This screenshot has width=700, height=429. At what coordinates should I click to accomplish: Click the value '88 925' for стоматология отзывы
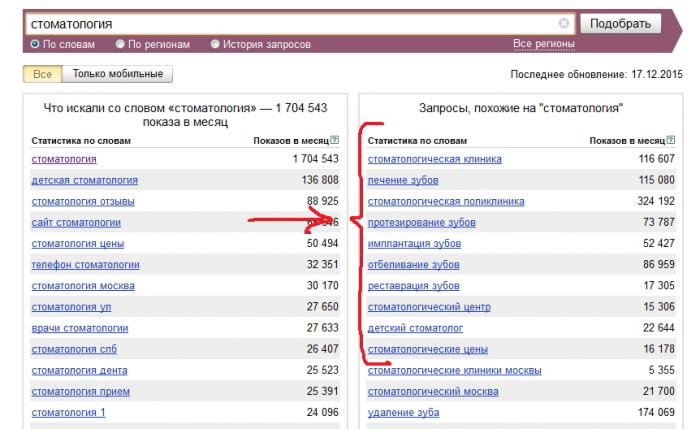[x=322, y=201]
